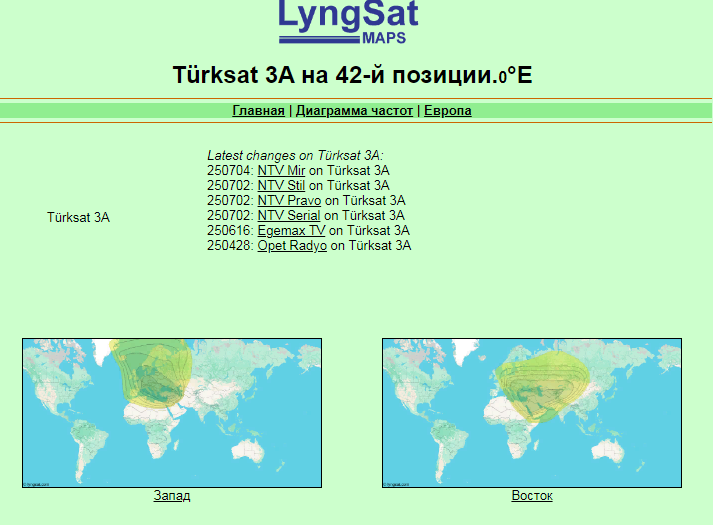Open the Egemax TV link
Image resolution: width=713 pixels, height=525 pixels.
tap(291, 230)
